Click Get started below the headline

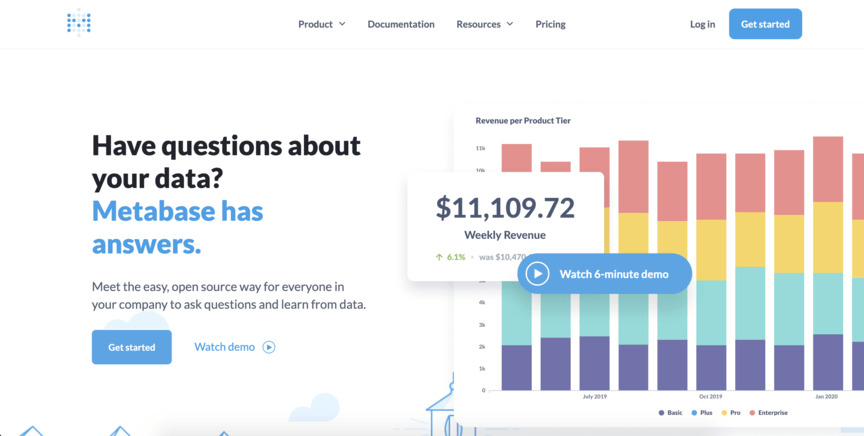pyautogui.click(x=132, y=347)
